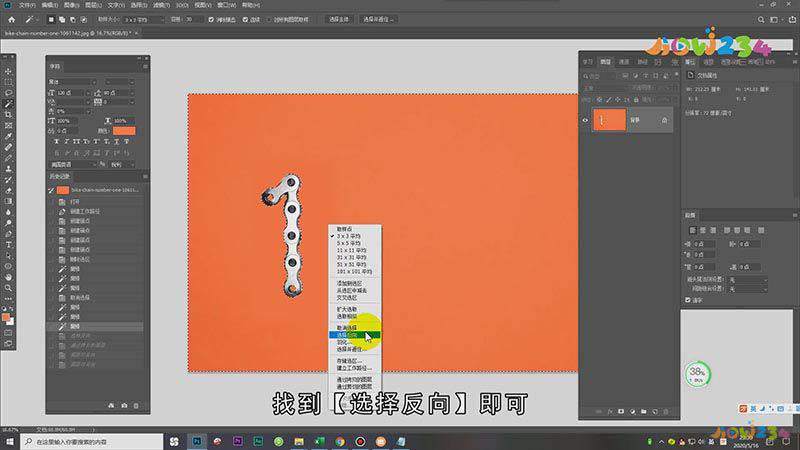Open the Select and Mask button

[x=378, y=19]
